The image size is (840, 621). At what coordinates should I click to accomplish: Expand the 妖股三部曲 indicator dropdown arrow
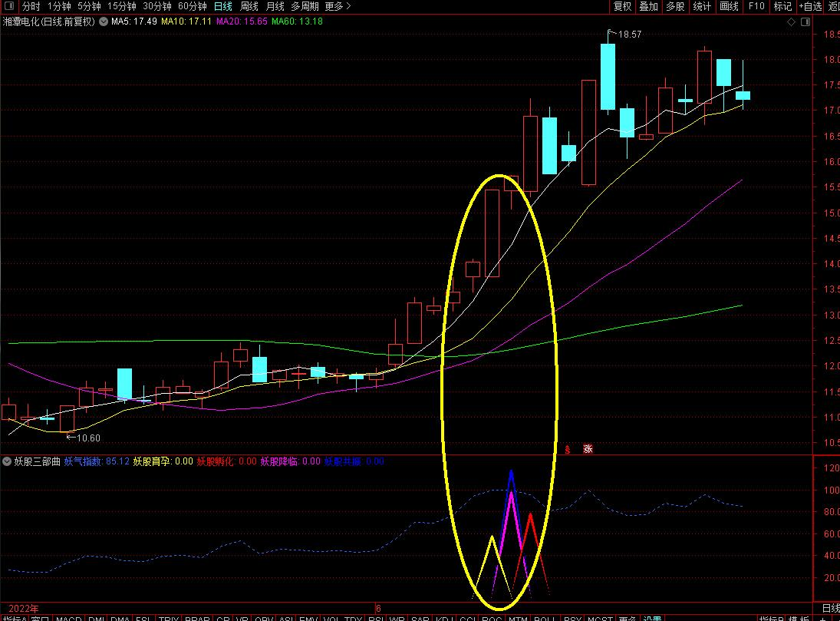pos(7,461)
